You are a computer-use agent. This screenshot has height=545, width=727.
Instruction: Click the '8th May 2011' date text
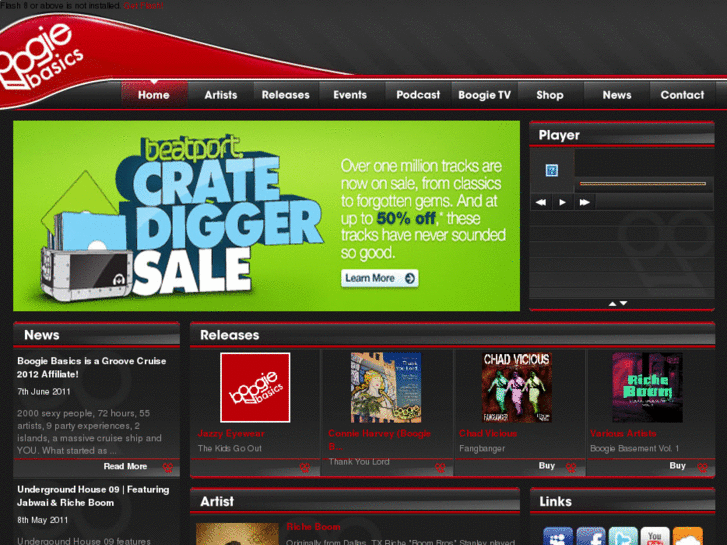point(42,520)
